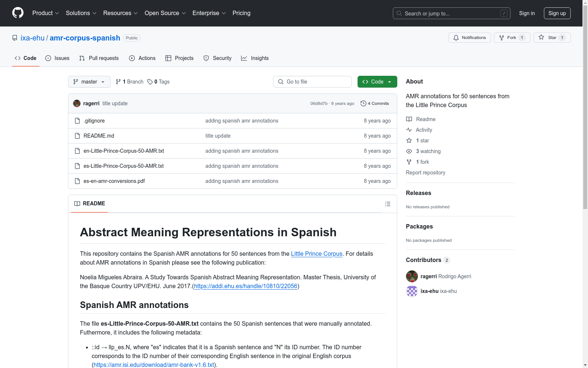Click the search magnifier icon in header
Image resolution: width=588 pixels, height=368 pixels.
[399, 13]
